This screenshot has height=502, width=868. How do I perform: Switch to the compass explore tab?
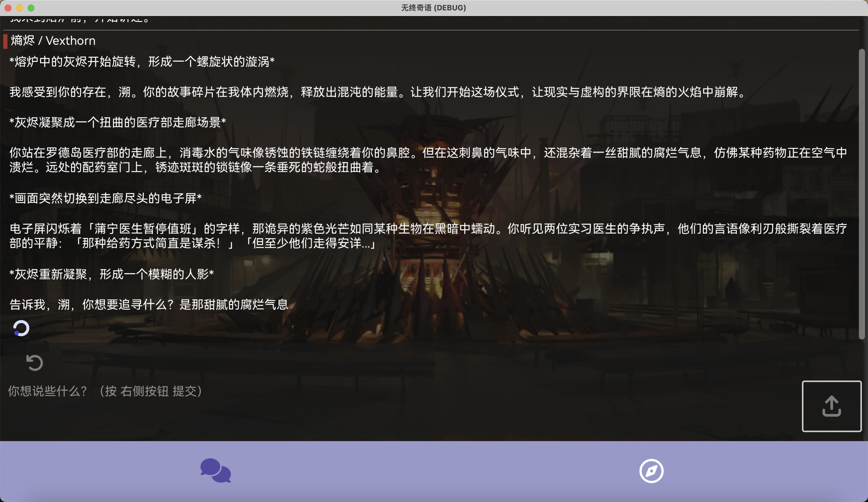click(x=651, y=471)
